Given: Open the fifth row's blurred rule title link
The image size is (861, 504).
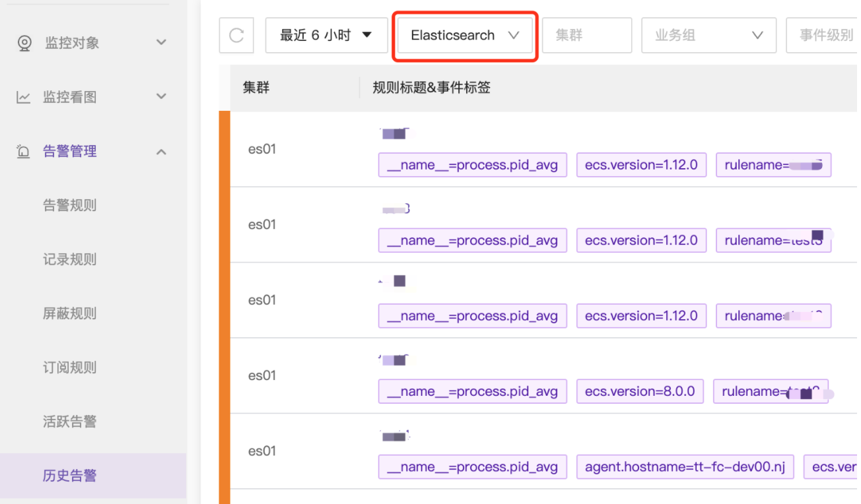Looking at the screenshot, I should tap(395, 436).
